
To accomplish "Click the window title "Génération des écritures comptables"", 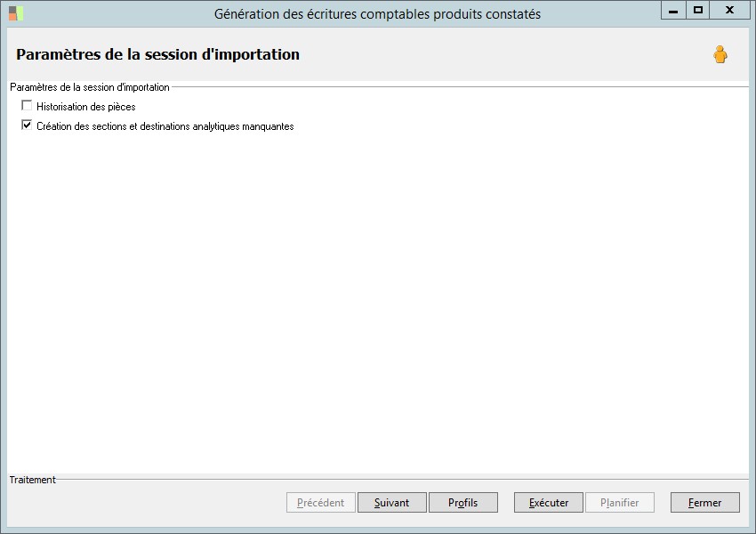I will 377,13.
